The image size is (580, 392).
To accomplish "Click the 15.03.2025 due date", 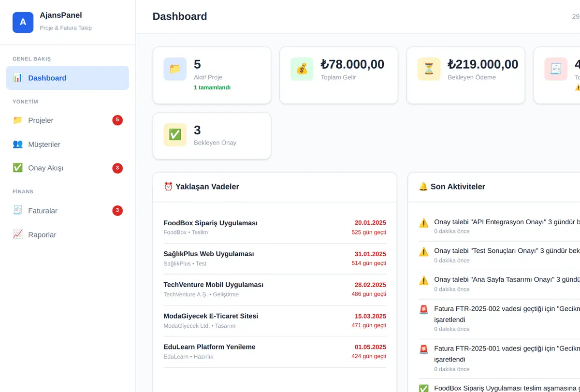I will 370,316.
